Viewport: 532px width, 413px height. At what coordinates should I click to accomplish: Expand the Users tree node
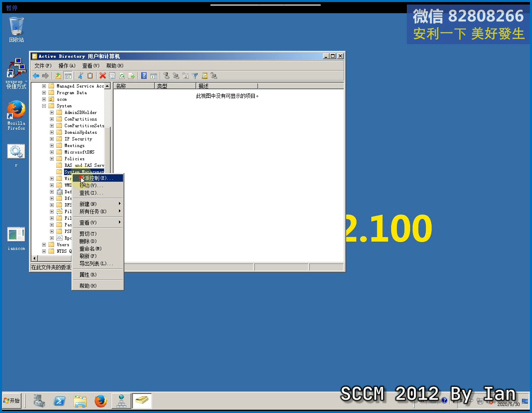[44, 245]
